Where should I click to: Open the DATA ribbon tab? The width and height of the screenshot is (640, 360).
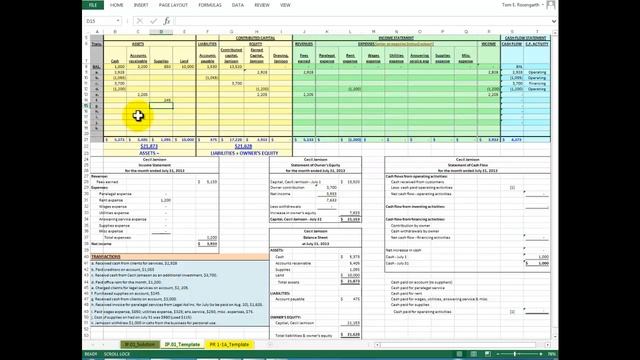(x=238, y=5)
